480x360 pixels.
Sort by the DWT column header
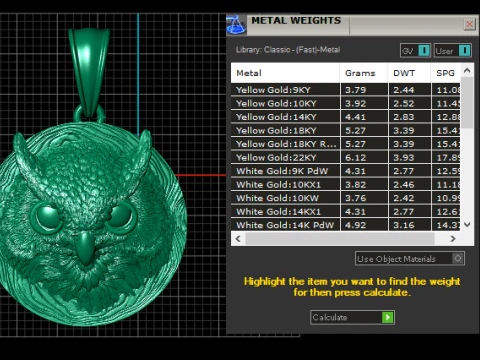pos(409,73)
